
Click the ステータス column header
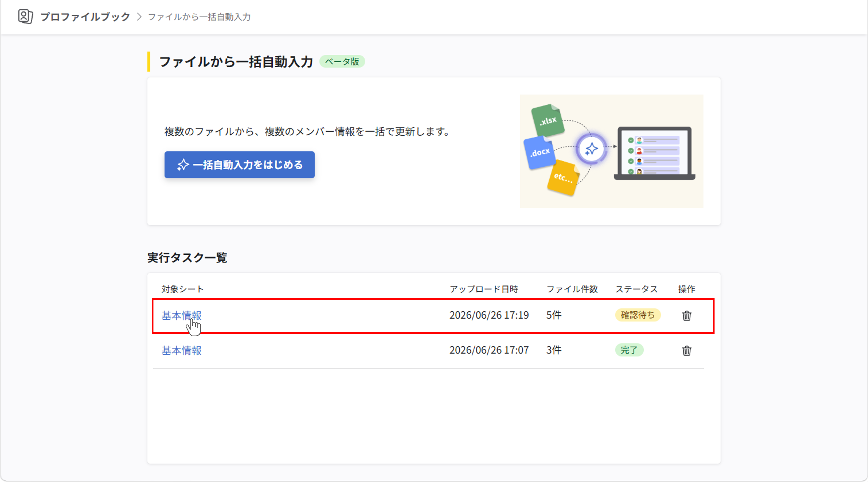[x=637, y=289]
